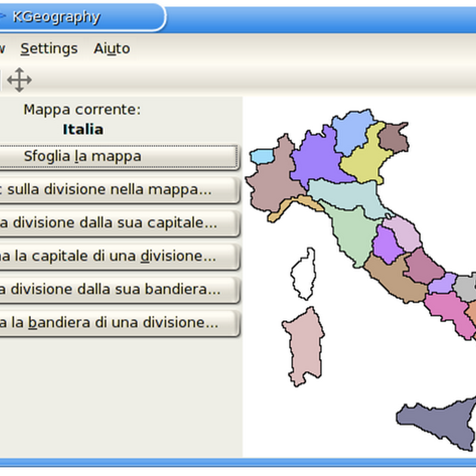Select the violet Umbria region on map
Screen dimensions: 476x476
point(387,245)
